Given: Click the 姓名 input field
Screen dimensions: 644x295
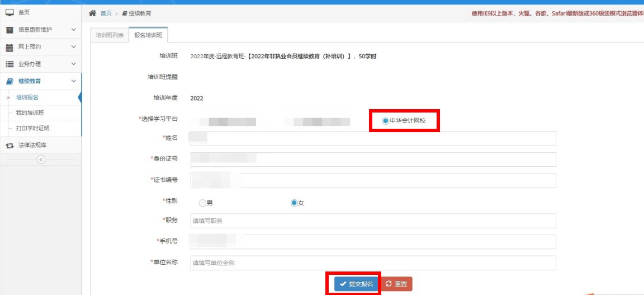Looking at the screenshot, I should coord(373,138).
